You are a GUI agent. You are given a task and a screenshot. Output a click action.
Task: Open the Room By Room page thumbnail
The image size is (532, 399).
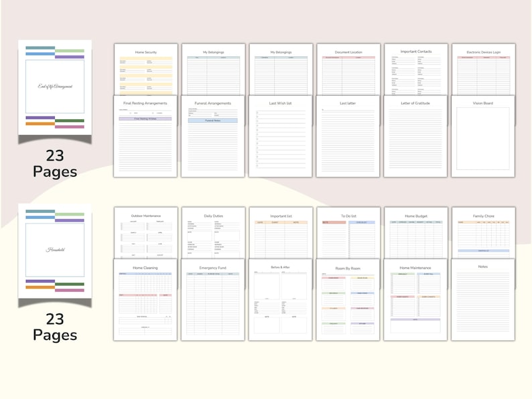pos(348,300)
